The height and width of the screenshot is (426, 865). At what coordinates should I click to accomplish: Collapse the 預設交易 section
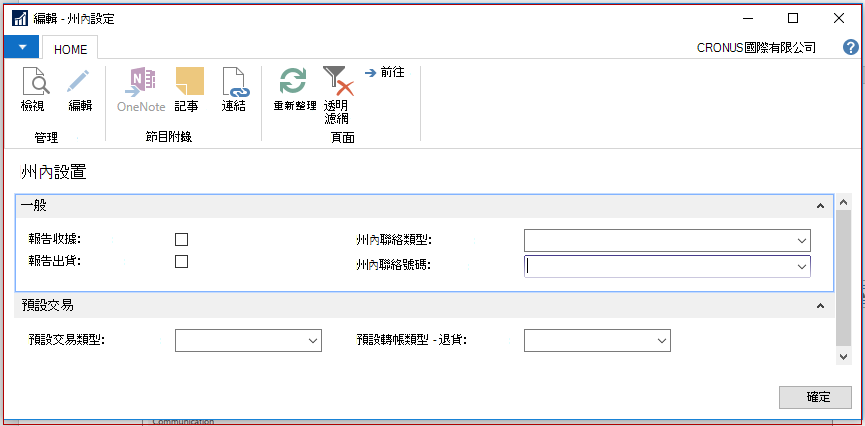(820, 306)
